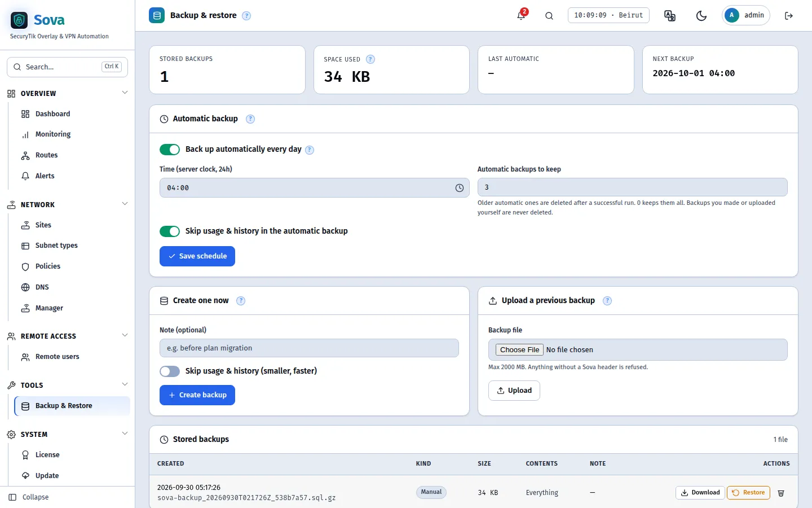Image resolution: width=812 pixels, height=508 pixels.
Task: Show help for Upload a previous backup
Action: pyautogui.click(x=607, y=301)
